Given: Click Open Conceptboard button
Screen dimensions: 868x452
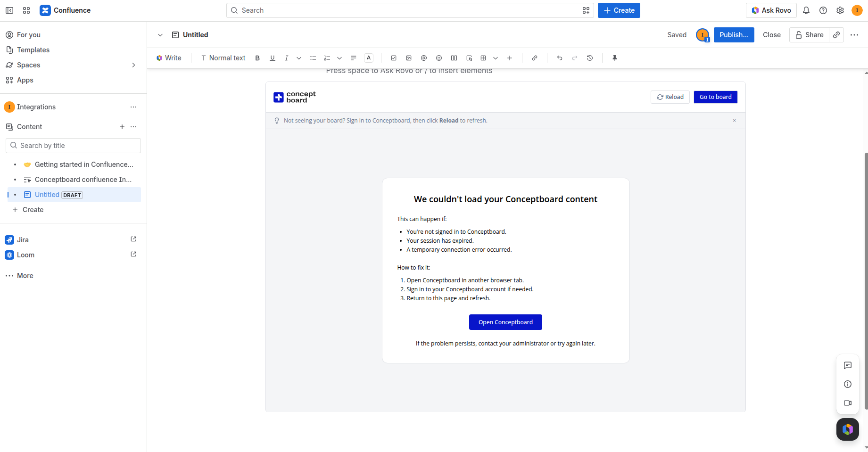Looking at the screenshot, I should tap(505, 322).
